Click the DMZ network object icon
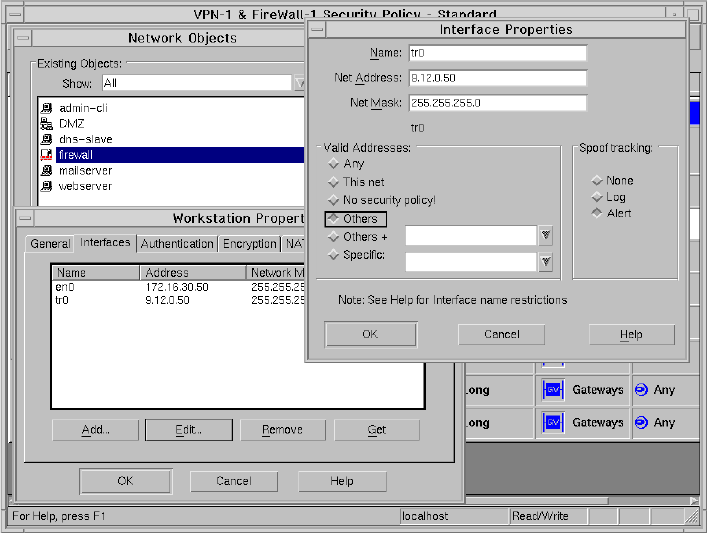The height and width of the screenshot is (533, 707). tap(46, 124)
